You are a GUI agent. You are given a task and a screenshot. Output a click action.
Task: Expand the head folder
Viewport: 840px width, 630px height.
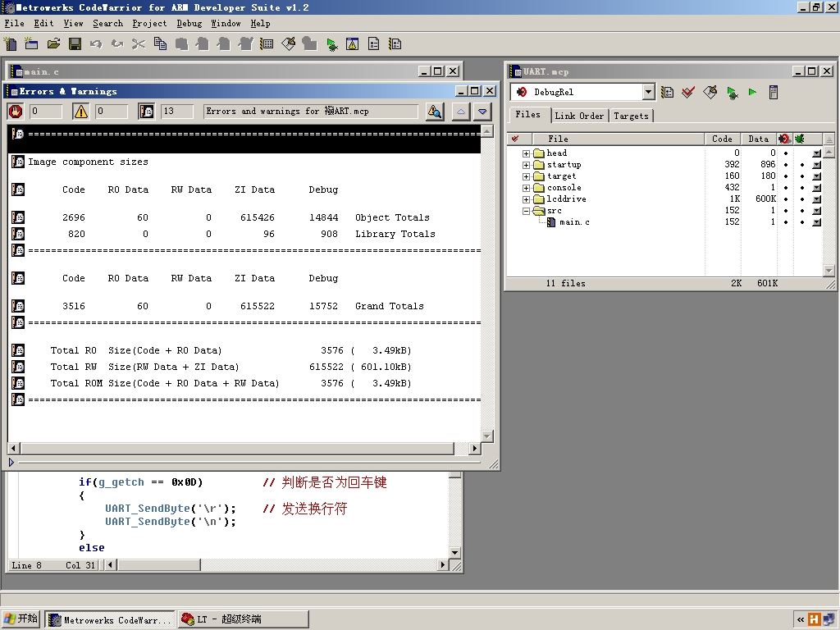tap(526, 153)
